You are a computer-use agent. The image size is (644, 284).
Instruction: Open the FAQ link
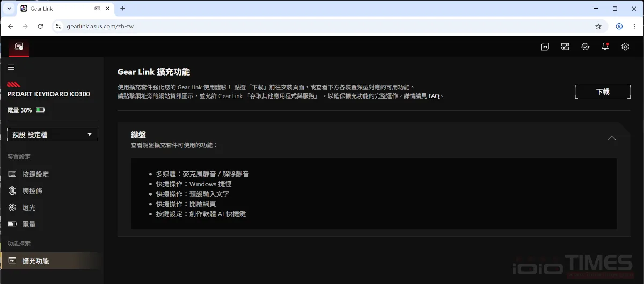(x=434, y=96)
